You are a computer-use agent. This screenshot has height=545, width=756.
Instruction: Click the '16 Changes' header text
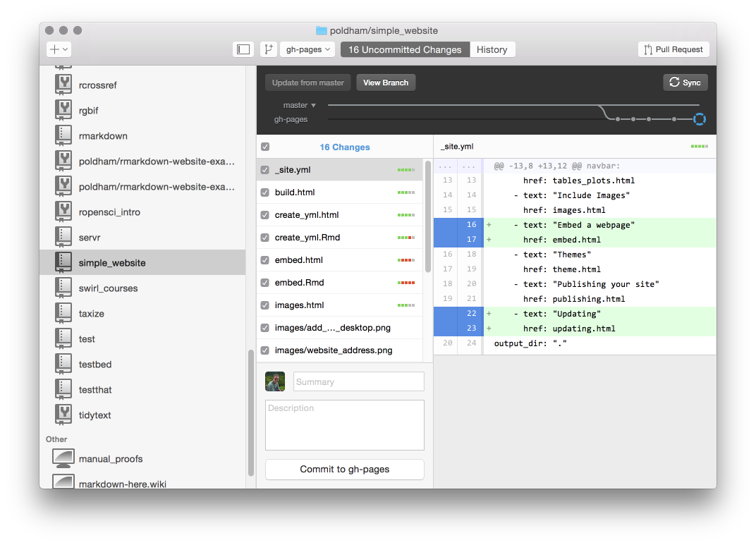(345, 147)
